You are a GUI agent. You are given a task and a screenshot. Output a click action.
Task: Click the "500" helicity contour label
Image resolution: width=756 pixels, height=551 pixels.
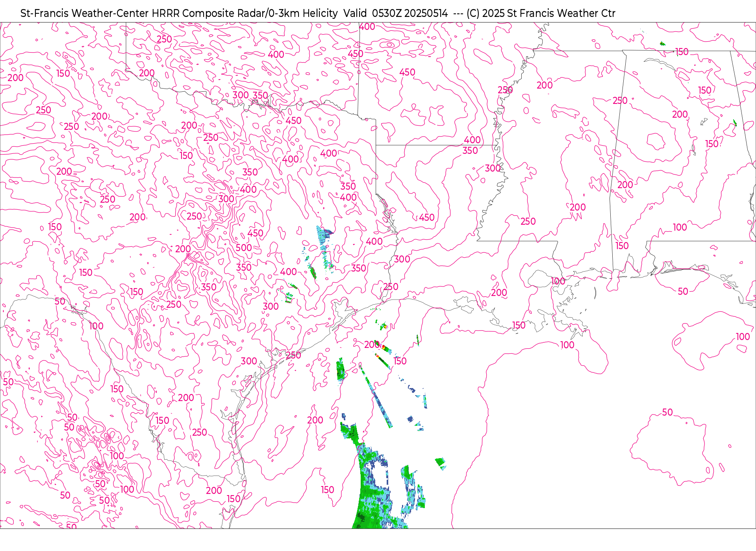(244, 248)
